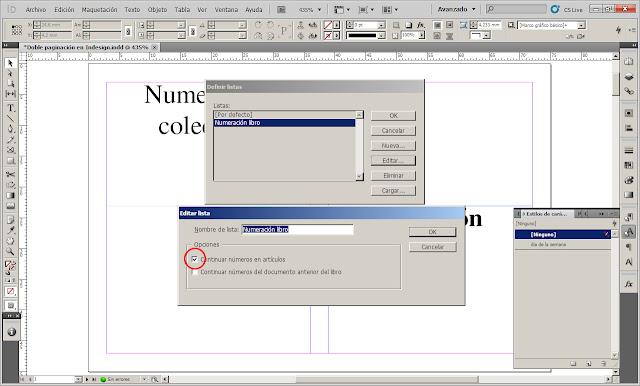Click Cargar... in the Definir listas dialog
640x386 pixels.
click(x=393, y=191)
